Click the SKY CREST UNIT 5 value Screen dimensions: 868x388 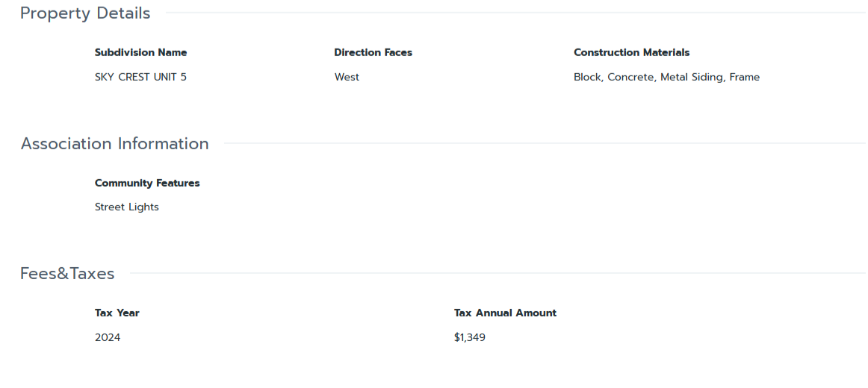coord(140,77)
